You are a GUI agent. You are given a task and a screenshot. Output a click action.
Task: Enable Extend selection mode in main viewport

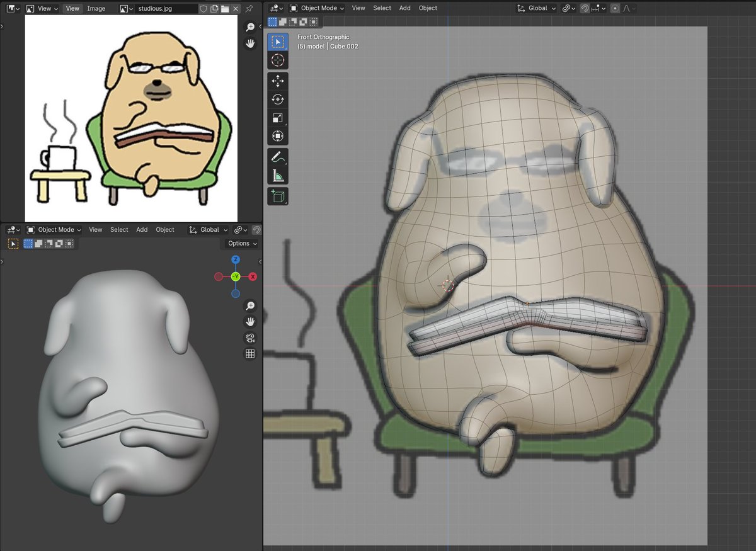pos(282,22)
